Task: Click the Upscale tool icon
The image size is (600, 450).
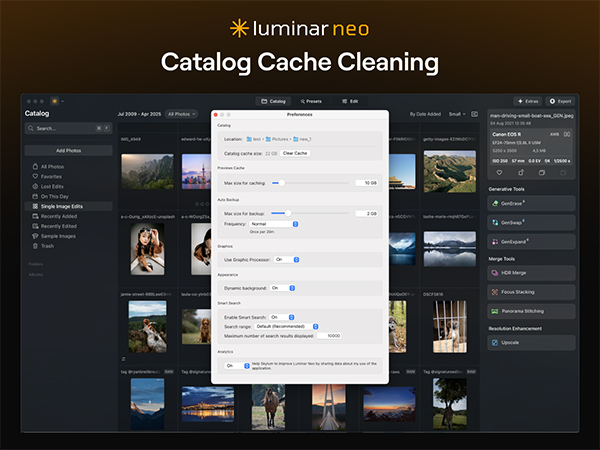Action: click(495, 342)
